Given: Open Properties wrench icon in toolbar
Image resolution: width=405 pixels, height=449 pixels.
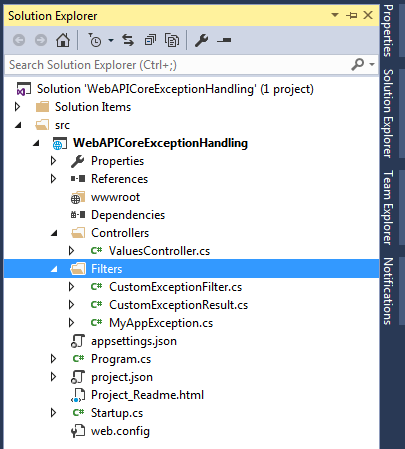Looking at the screenshot, I should pyautogui.click(x=202, y=40).
